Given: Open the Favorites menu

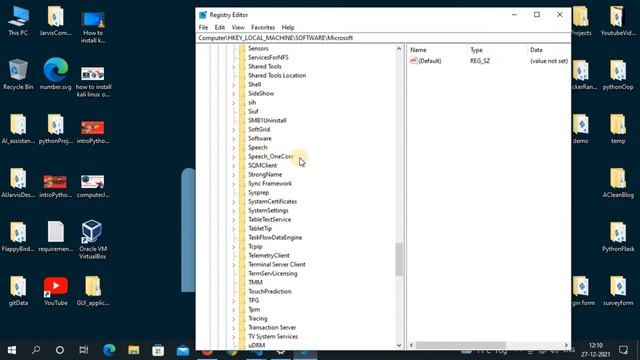Looking at the screenshot, I should click(263, 27).
